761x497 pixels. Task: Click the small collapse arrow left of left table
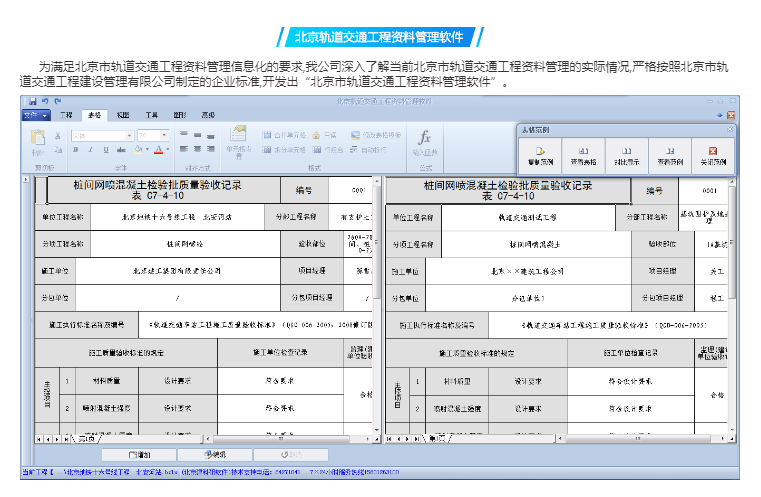coord(26,180)
